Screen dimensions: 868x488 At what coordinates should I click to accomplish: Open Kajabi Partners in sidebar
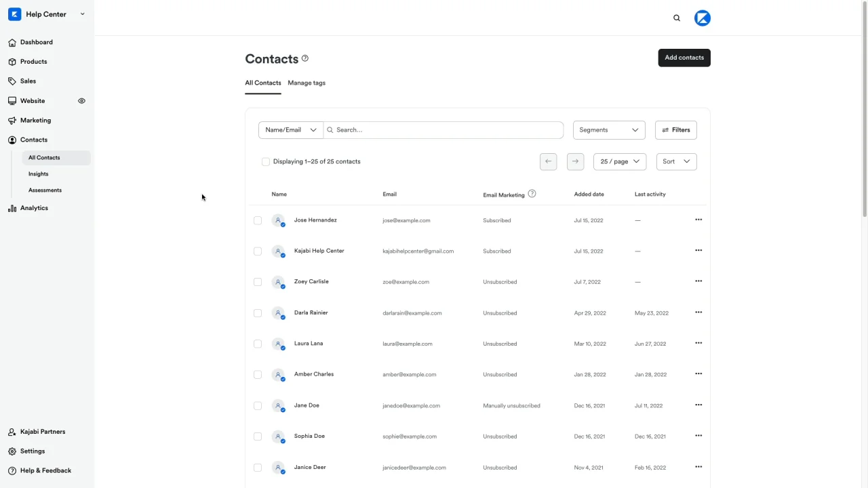[43, 432]
